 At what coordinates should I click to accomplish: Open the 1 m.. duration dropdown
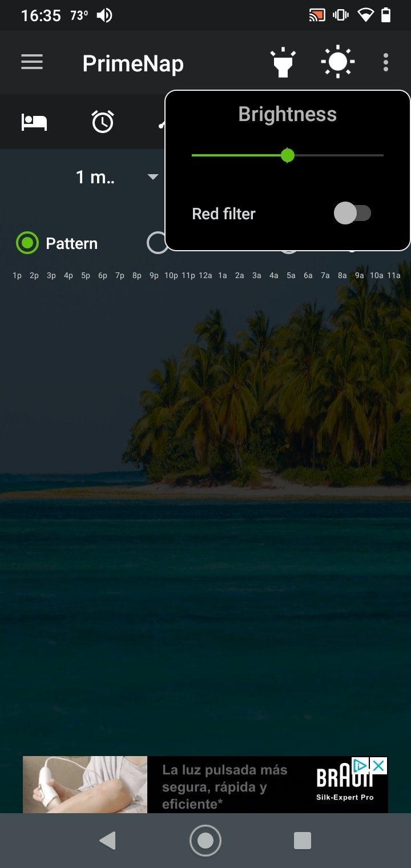[117, 177]
